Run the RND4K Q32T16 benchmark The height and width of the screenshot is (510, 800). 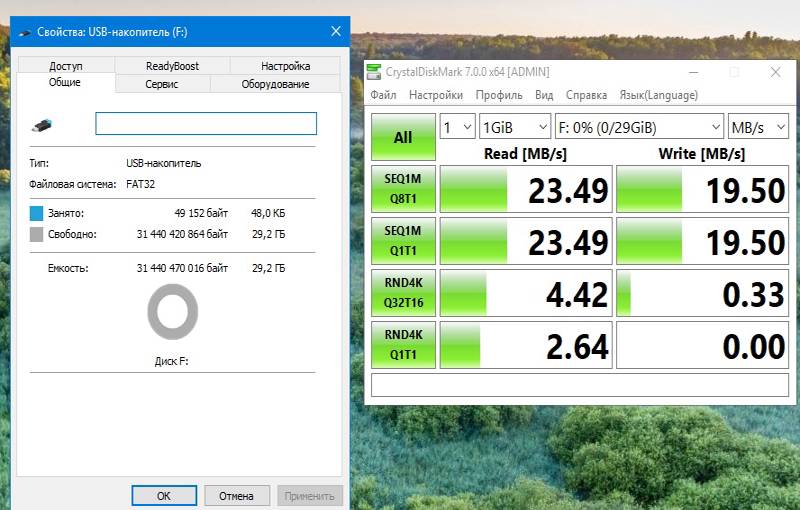click(403, 294)
